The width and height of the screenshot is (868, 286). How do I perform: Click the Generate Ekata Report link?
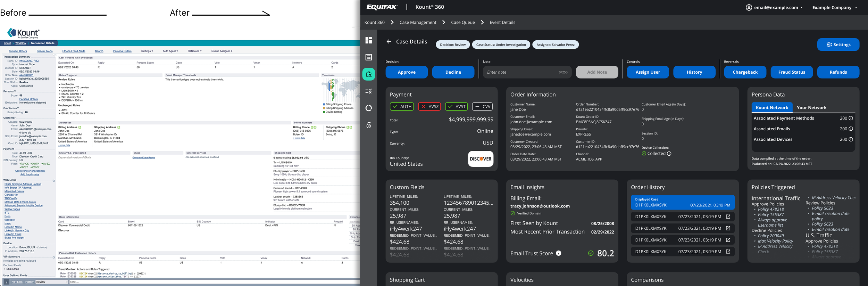144,157
